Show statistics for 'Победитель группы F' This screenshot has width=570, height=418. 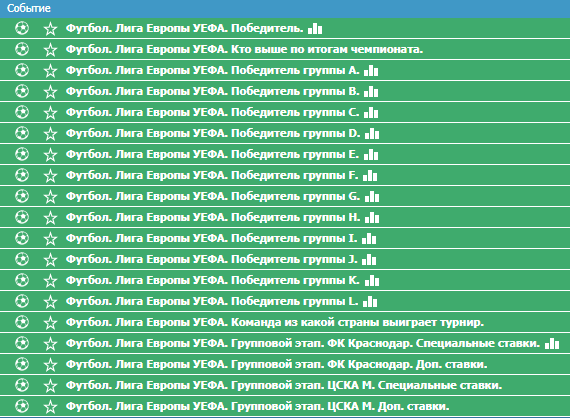pyautogui.click(x=370, y=176)
